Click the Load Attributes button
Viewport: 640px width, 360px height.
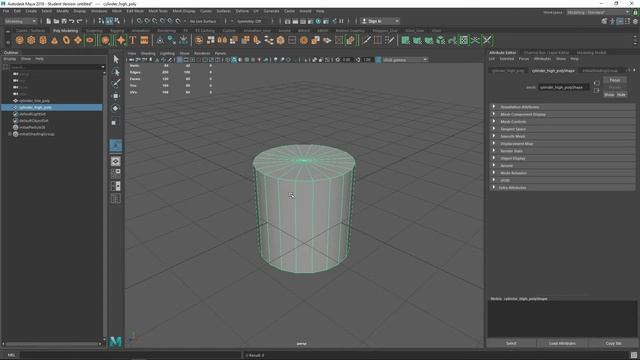coord(562,343)
